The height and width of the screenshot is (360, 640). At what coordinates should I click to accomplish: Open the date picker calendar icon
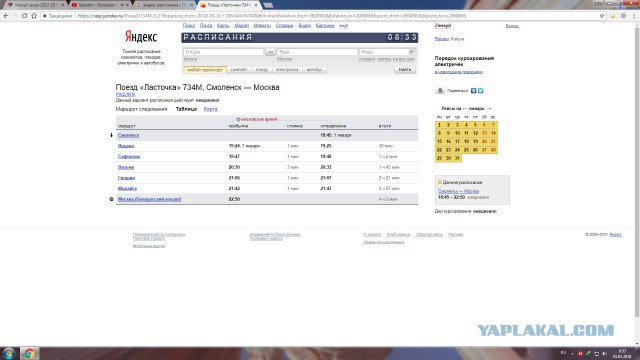tap(411, 52)
